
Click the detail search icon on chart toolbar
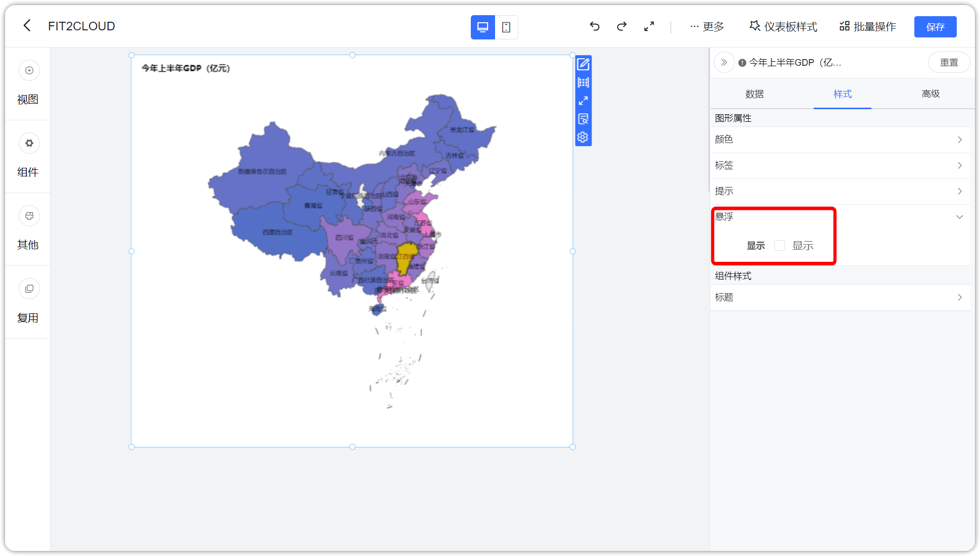coord(583,119)
